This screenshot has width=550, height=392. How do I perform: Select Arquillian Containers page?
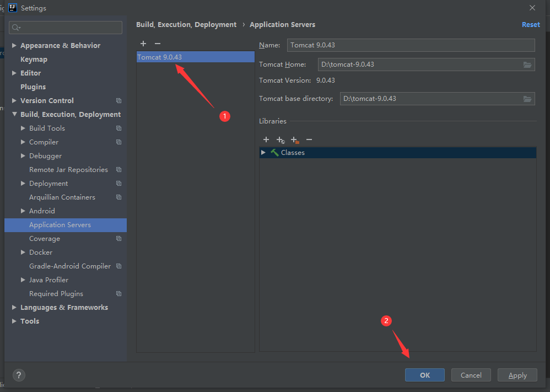coord(62,197)
